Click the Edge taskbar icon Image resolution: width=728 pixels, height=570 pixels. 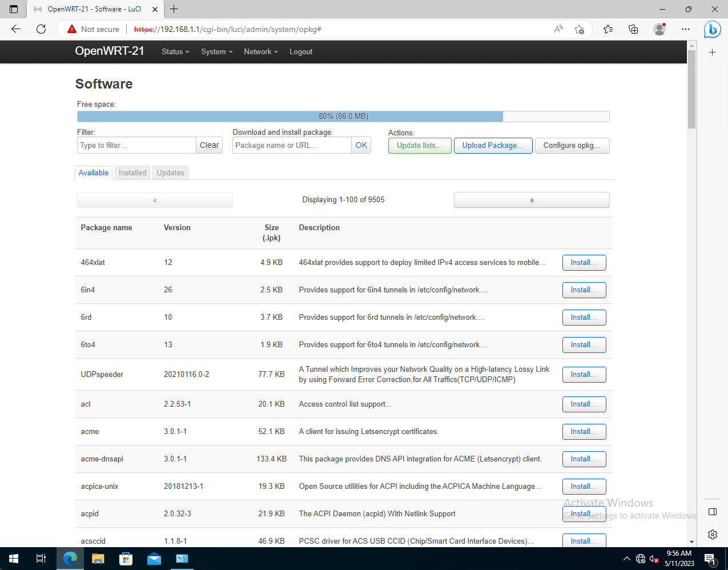(x=70, y=559)
